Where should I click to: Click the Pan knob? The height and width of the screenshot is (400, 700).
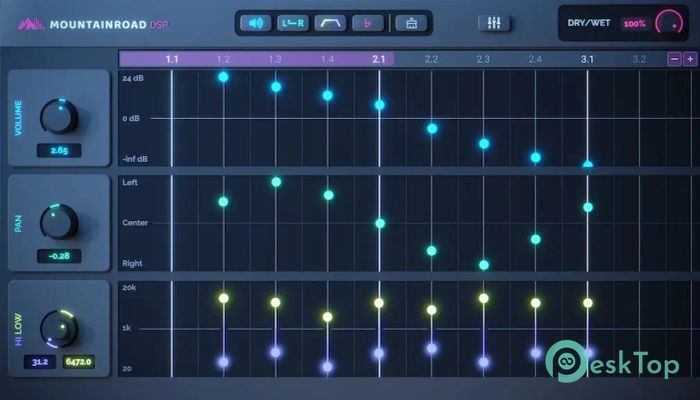(x=58, y=222)
